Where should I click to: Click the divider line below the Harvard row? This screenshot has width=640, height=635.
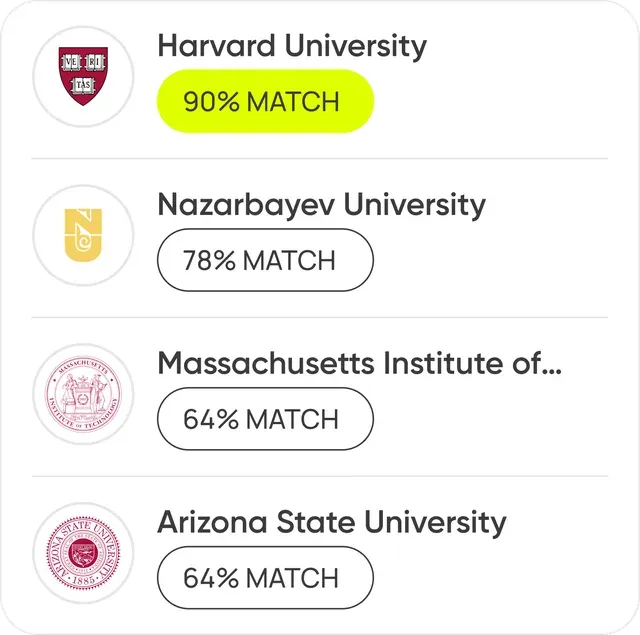point(320,158)
